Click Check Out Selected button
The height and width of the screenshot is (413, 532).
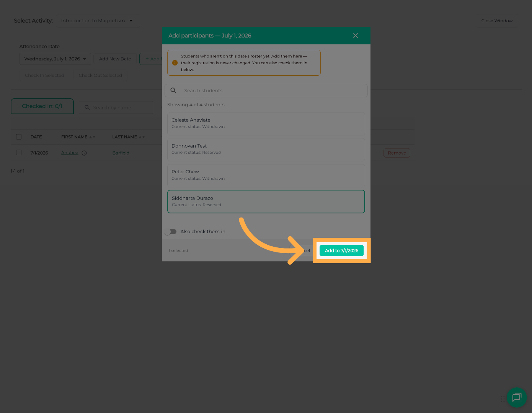[100, 75]
